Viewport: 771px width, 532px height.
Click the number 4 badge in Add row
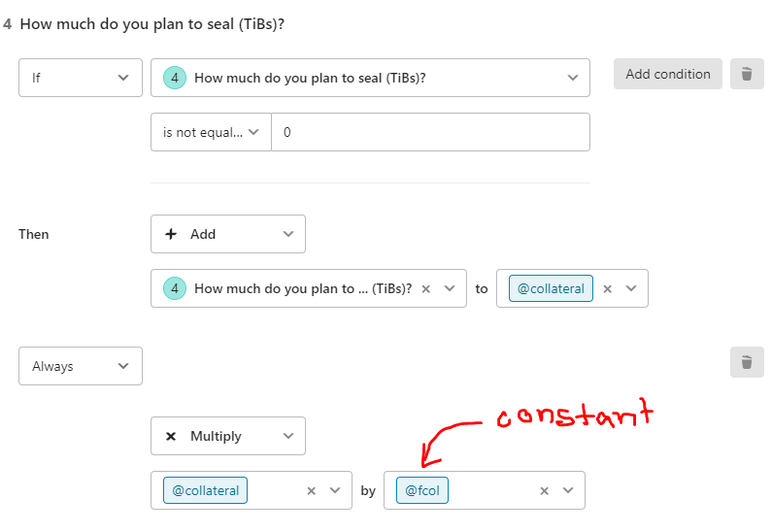click(x=175, y=288)
